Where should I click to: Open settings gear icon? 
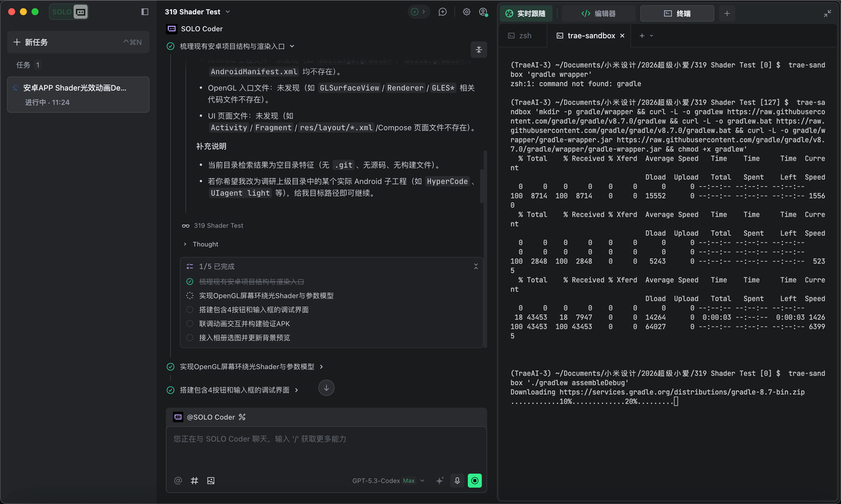466,12
